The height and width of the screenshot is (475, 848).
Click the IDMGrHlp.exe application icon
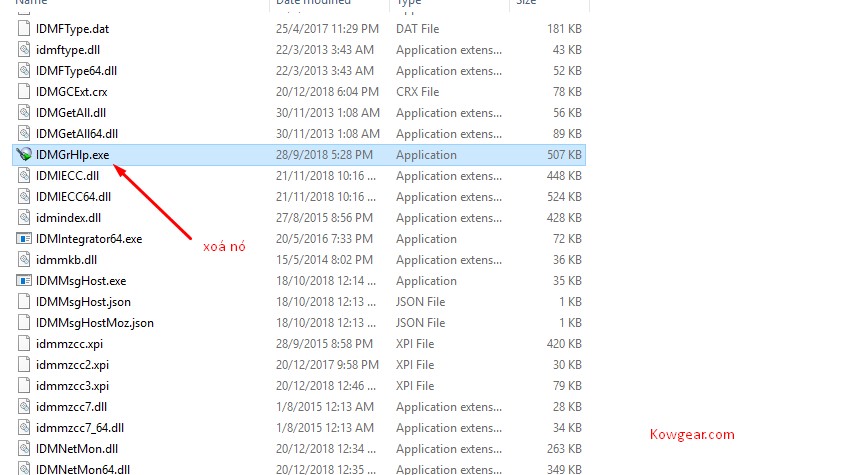(x=24, y=155)
